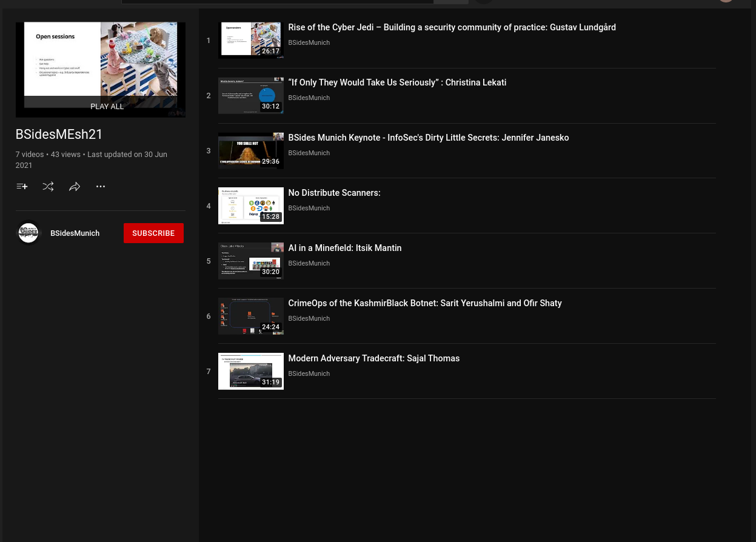756x542 pixels.
Task: Open the BSides Munich Keynote thumbnail
Action: (x=250, y=151)
